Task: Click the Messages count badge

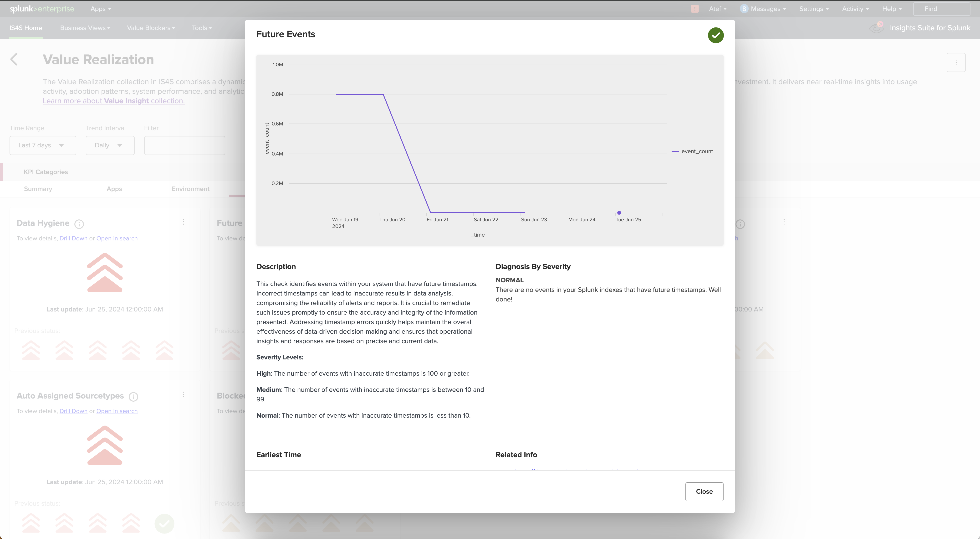Action: [744, 9]
